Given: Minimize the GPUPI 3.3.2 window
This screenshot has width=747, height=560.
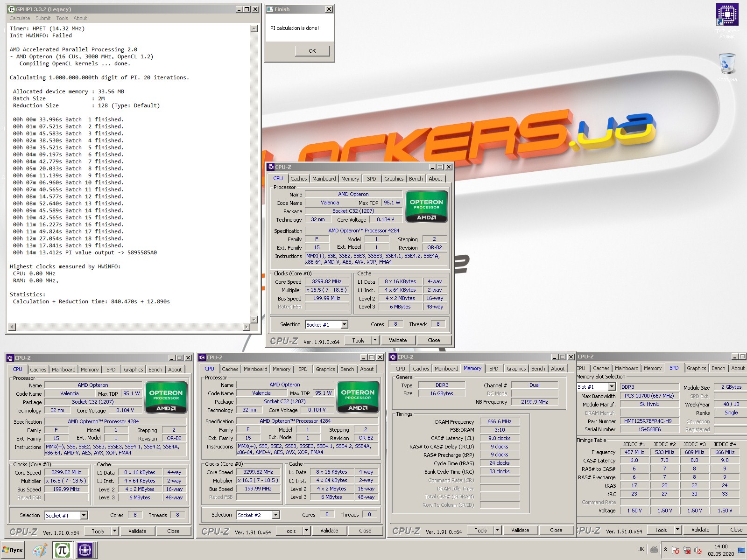Looking at the screenshot, I should click(x=239, y=9).
